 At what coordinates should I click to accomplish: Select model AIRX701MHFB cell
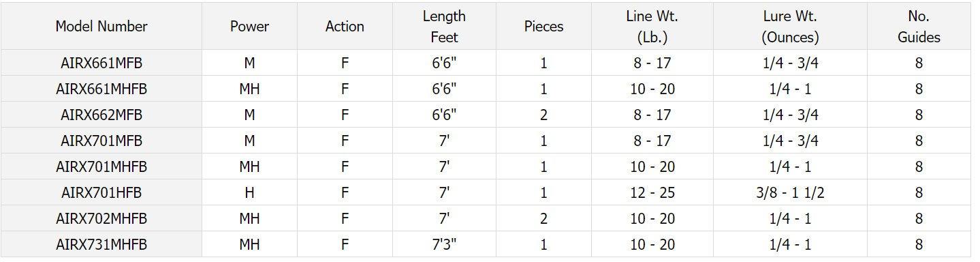pos(101,166)
